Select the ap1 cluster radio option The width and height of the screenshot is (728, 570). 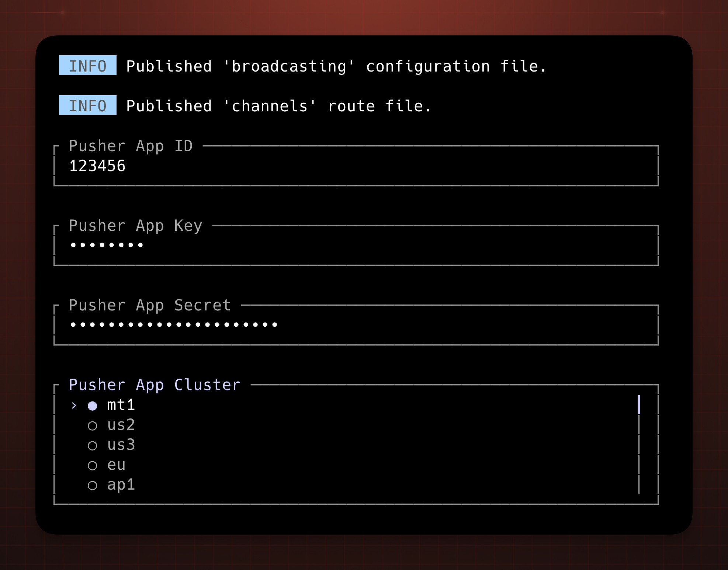point(92,485)
